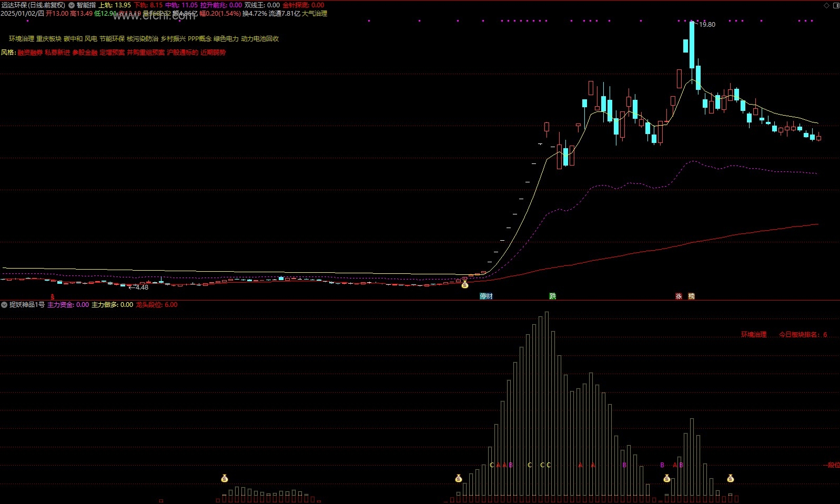Click the 定增预案 style tag
The height and width of the screenshot is (504, 840).
click(112, 53)
